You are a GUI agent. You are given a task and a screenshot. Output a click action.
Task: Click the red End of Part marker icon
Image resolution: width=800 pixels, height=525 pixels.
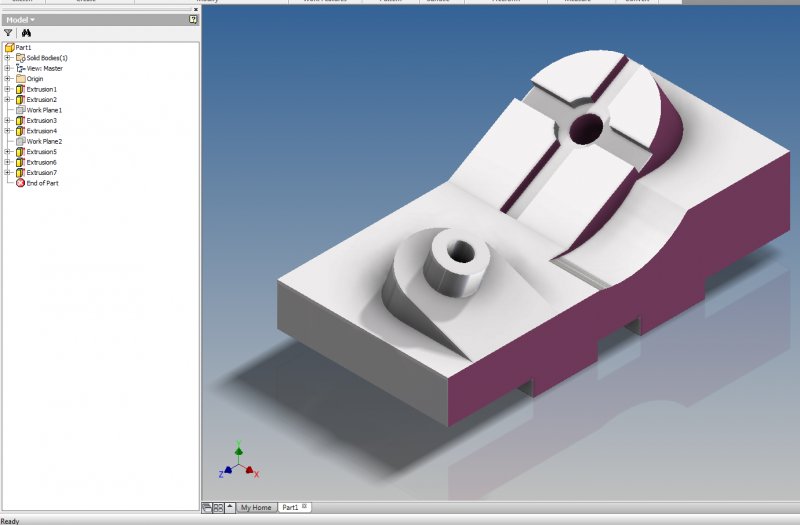(x=20, y=183)
